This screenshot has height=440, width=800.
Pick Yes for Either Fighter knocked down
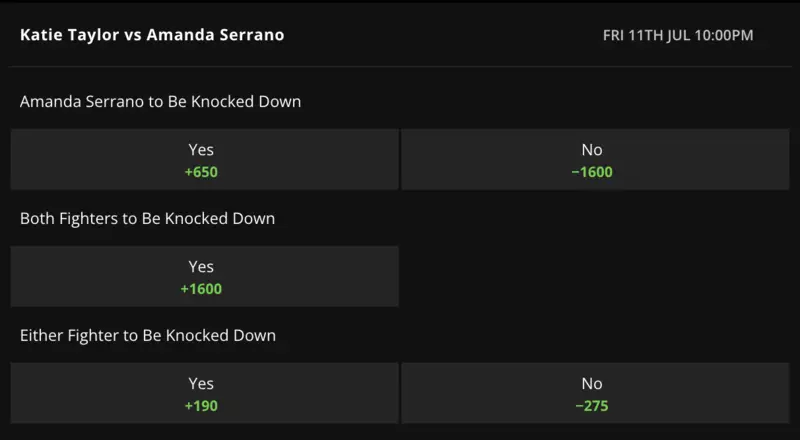(204, 393)
